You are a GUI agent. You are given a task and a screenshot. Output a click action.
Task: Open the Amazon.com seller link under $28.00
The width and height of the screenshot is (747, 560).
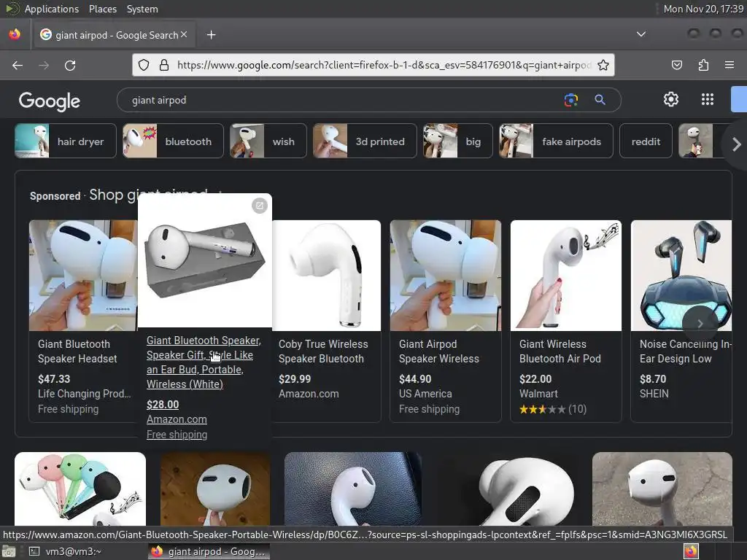[177, 419]
